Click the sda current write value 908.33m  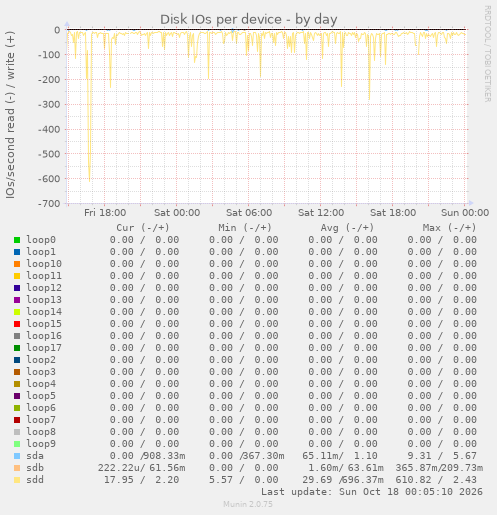coord(164,456)
